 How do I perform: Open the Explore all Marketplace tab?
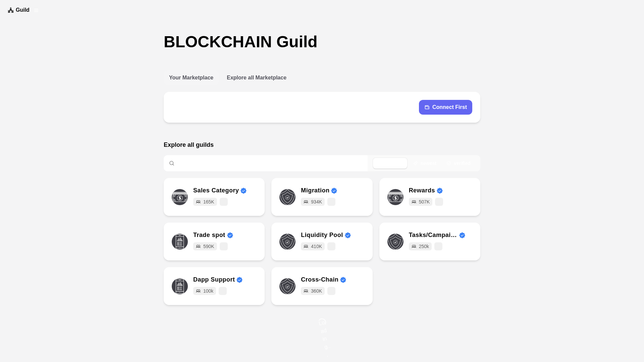point(256,77)
